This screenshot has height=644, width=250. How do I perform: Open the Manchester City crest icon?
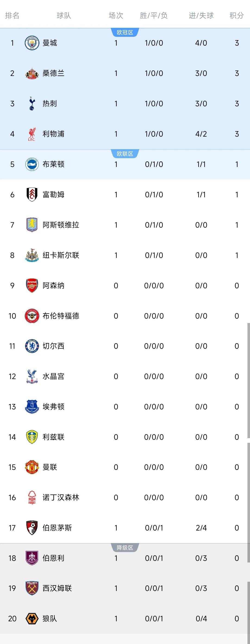point(32,43)
